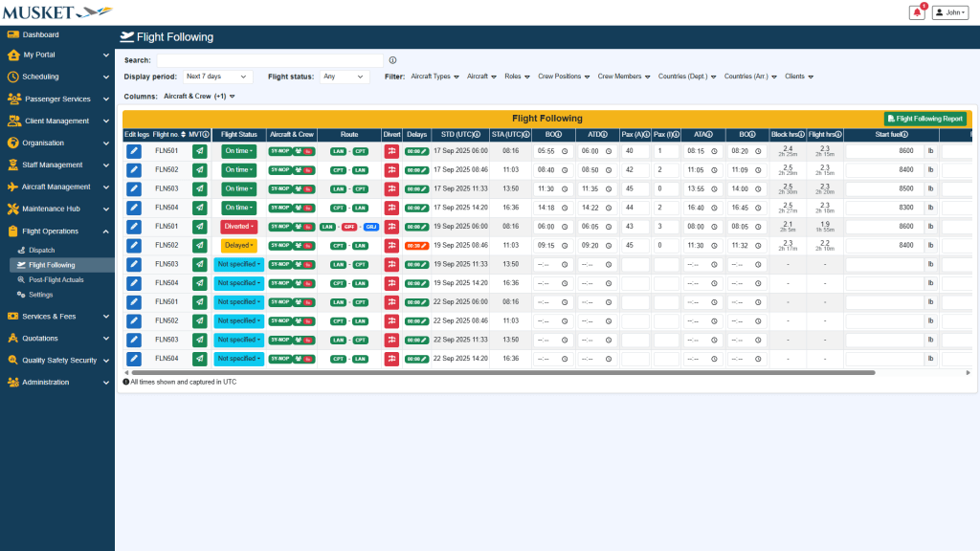980x551 pixels.
Task: Expand the Aircraft Types filter
Action: point(434,77)
